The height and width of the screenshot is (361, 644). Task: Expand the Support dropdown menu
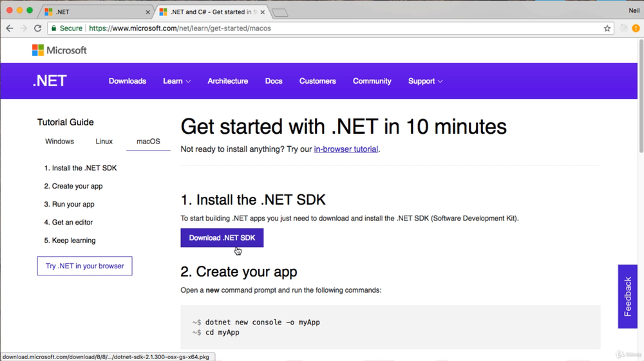(425, 81)
